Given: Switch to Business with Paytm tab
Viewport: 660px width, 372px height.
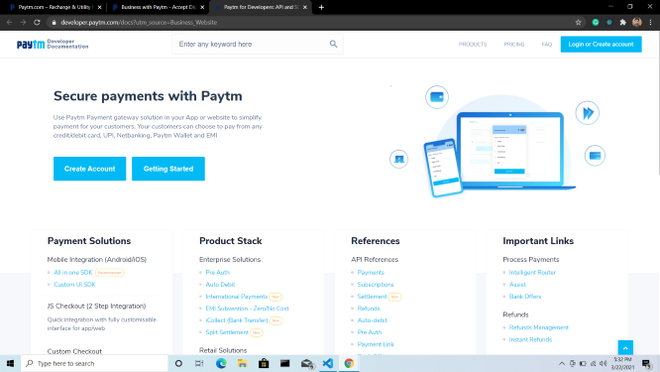Looking at the screenshot, I should pyautogui.click(x=157, y=7).
